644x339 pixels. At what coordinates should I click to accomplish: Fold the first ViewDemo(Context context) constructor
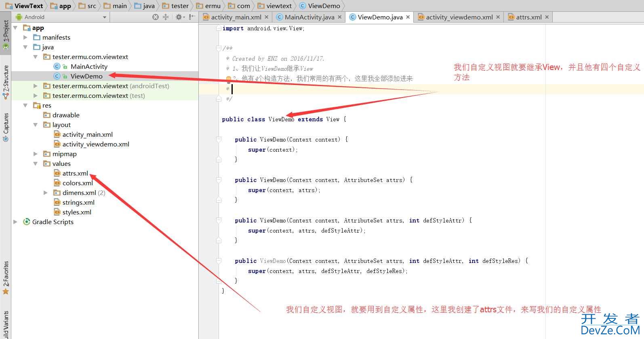pos(219,139)
